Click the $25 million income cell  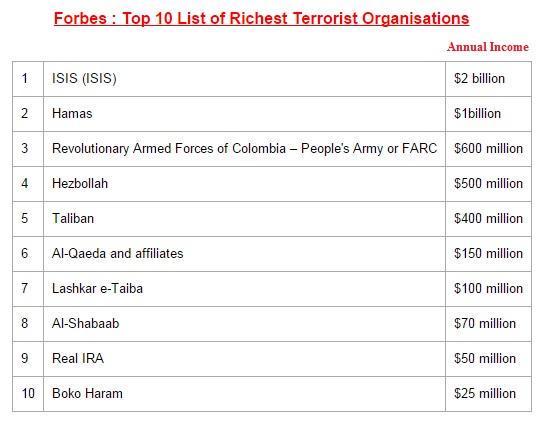pyautogui.click(x=488, y=394)
